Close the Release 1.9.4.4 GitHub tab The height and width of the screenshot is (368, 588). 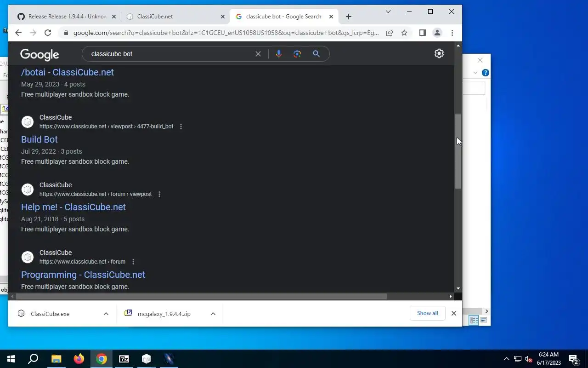click(114, 17)
